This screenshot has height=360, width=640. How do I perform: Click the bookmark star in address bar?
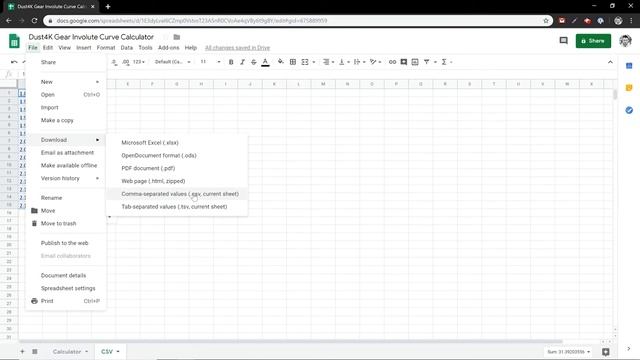546,20
